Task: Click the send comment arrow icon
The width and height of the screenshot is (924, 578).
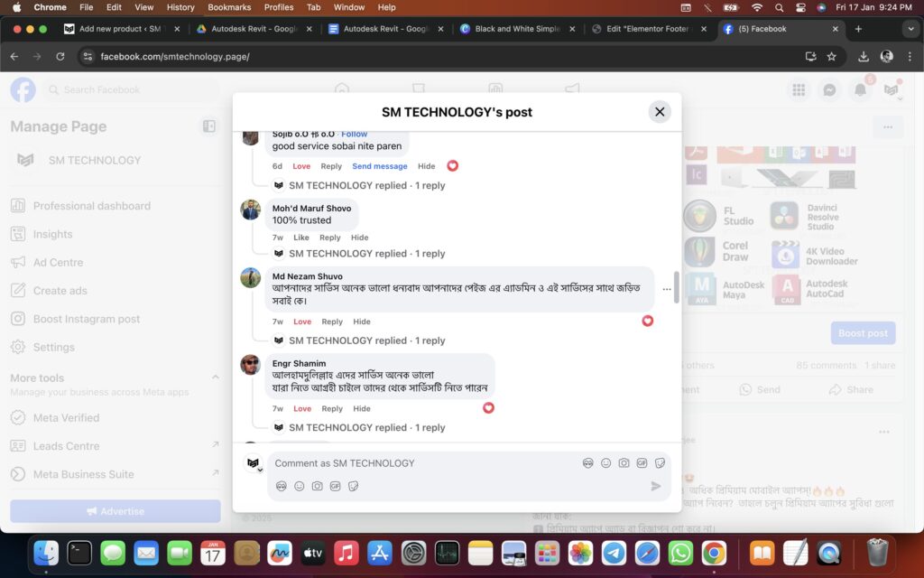Action: click(x=656, y=486)
